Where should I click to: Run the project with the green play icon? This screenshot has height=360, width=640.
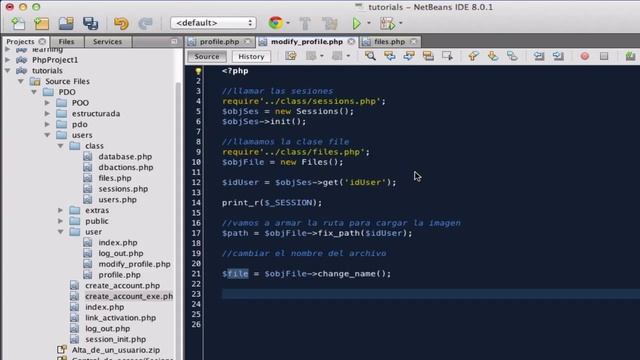coord(356,23)
